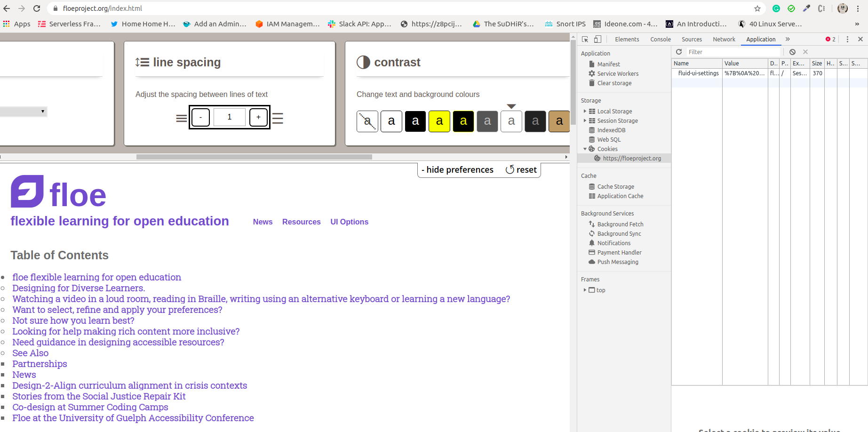The width and height of the screenshot is (868, 432).
Task: Click the DevTools inspect element icon
Action: [x=585, y=40]
